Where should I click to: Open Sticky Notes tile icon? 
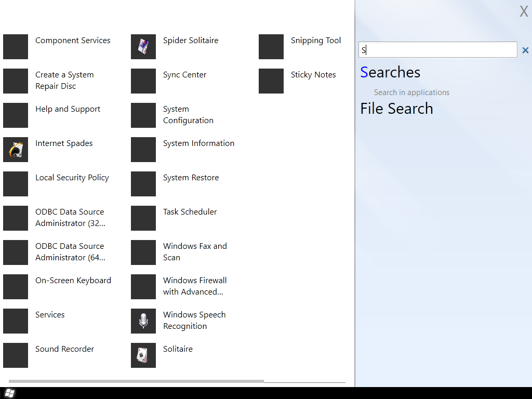point(271,81)
